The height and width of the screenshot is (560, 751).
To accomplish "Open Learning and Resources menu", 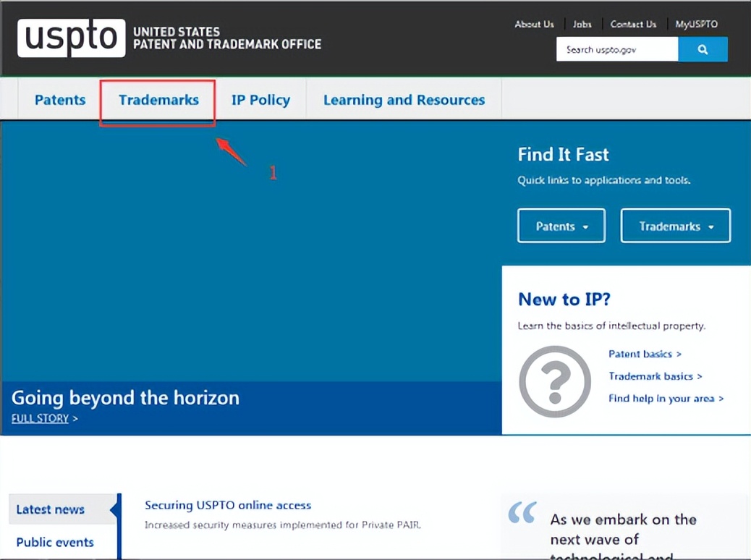I will click(x=404, y=100).
